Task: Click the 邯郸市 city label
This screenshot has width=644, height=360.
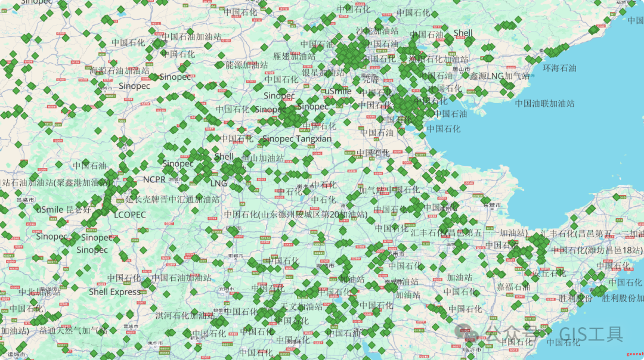Action: click(x=234, y=256)
